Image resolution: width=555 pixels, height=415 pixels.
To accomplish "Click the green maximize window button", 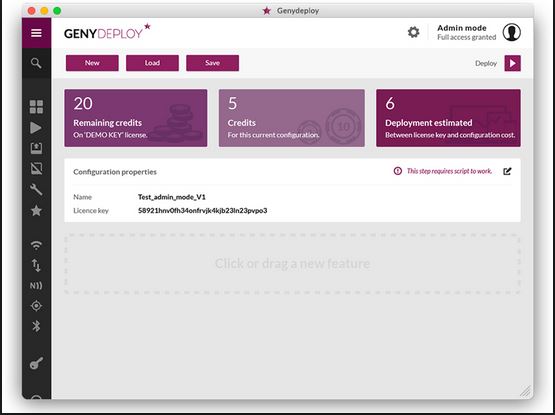I will coord(57,11).
